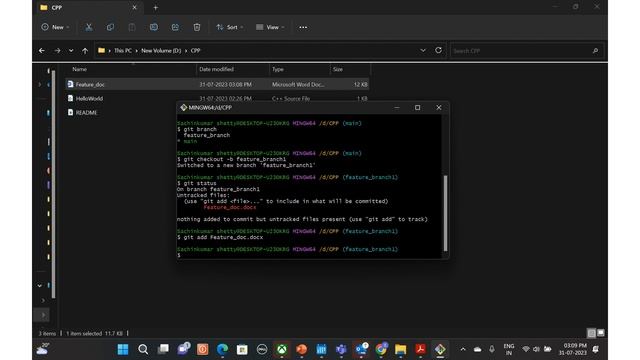Open the Sort options dropdown
The height and width of the screenshot is (360, 640).
point(229,27)
